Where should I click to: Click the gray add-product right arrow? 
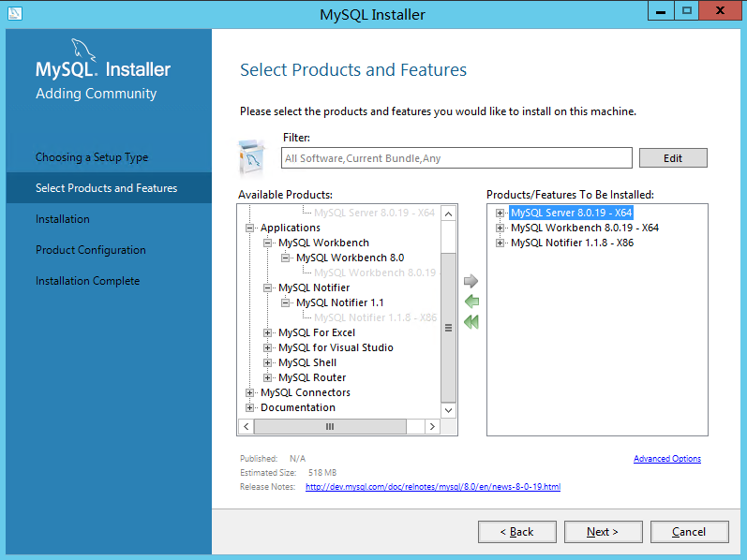pos(471,281)
